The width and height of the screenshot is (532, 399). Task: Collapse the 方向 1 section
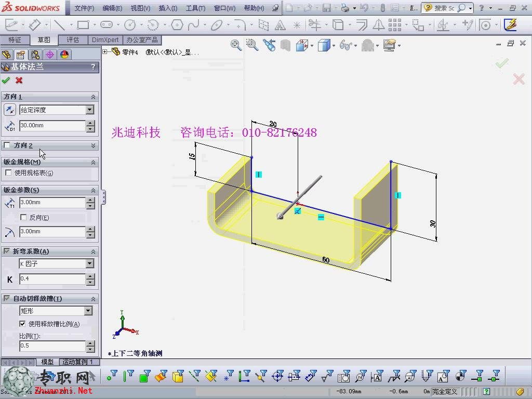(x=94, y=97)
